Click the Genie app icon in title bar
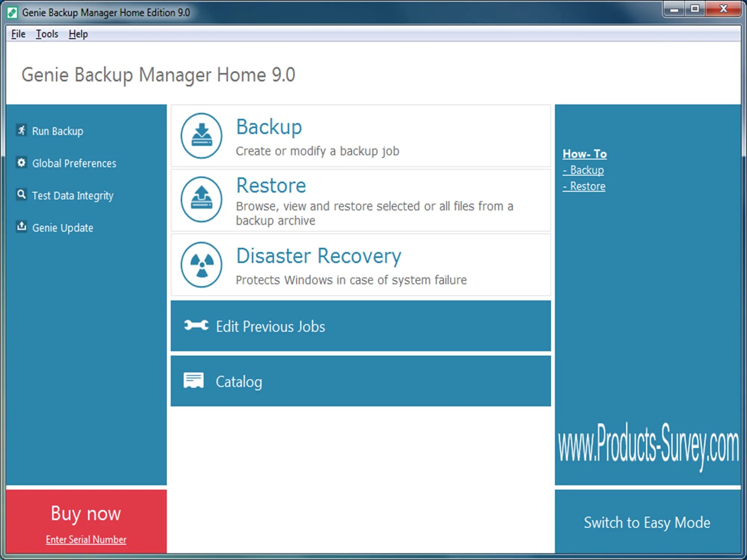 [12, 13]
